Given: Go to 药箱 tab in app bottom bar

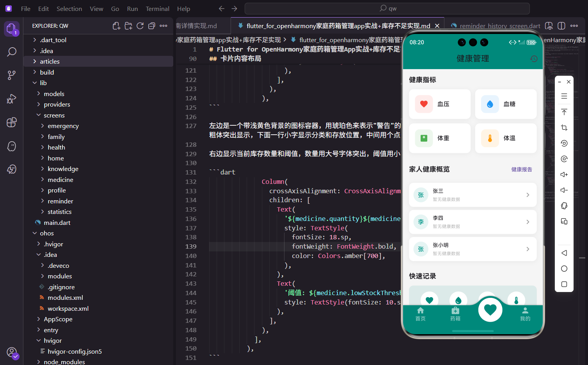Looking at the screenshot, I should pyautogui.click(x=455, y=314).
